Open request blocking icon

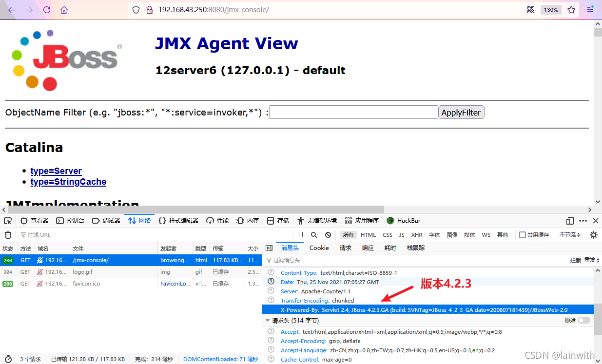coord(328,235)
